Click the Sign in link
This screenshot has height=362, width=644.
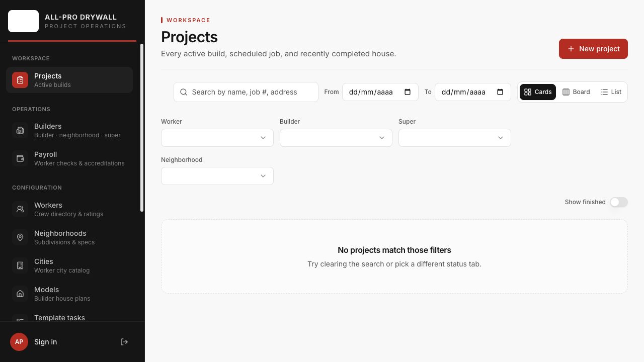(x=45, y=342)
